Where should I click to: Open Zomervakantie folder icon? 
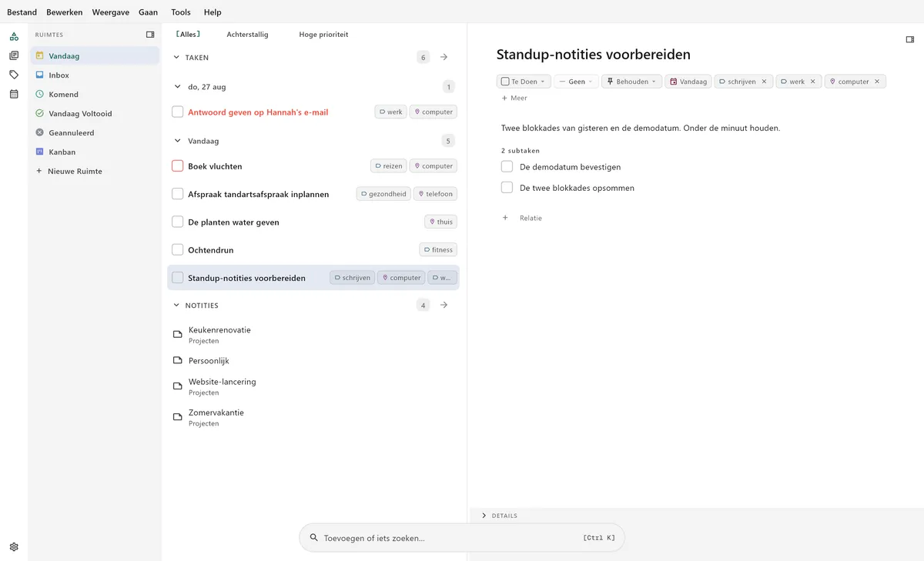[178, 417]
